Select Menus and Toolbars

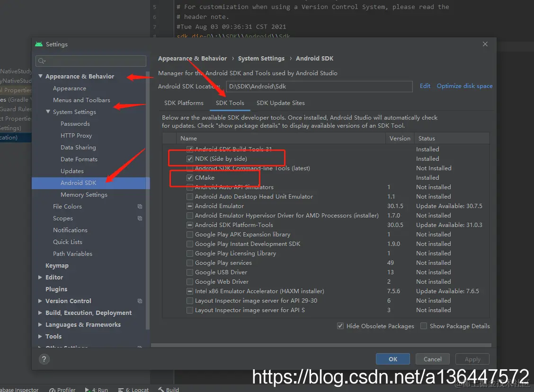(x=81, y=100)
